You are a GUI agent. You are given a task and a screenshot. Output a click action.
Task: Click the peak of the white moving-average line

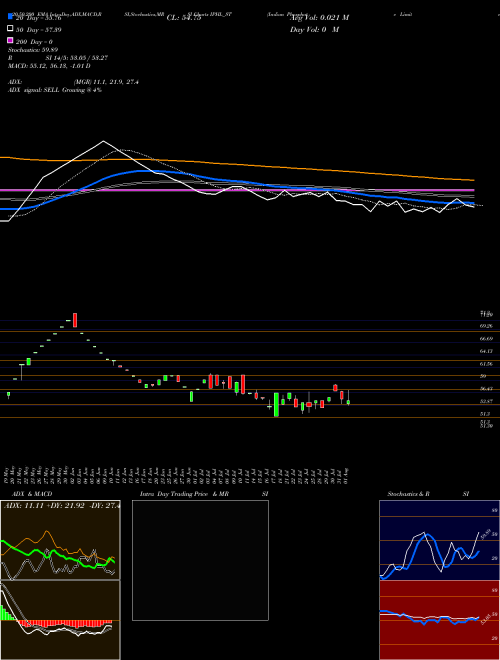(103, 141)
